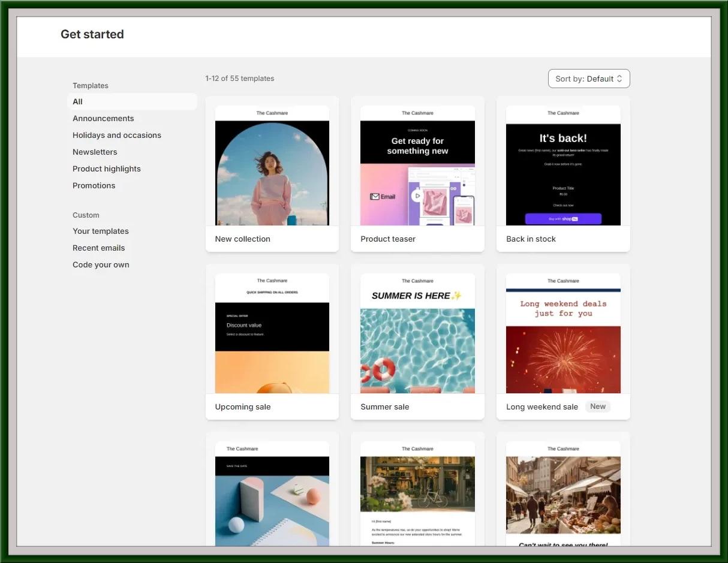Click the Buy with Shop button preview

pos(563,219)
